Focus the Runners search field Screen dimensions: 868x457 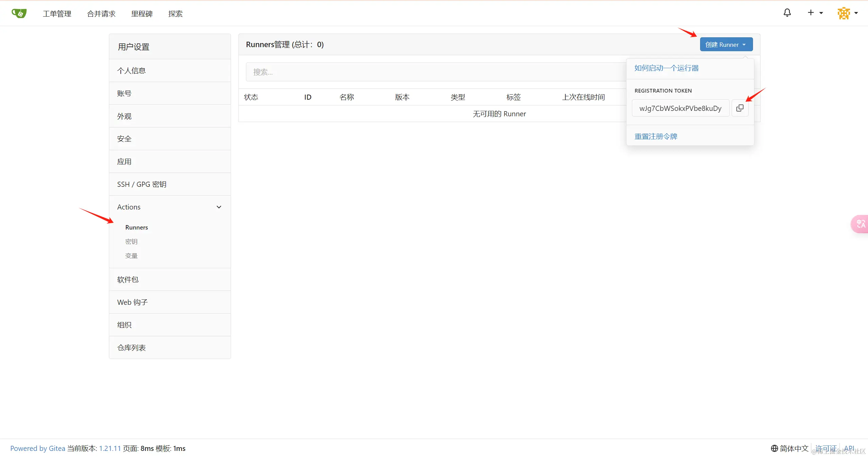click(x=434, y=72)
